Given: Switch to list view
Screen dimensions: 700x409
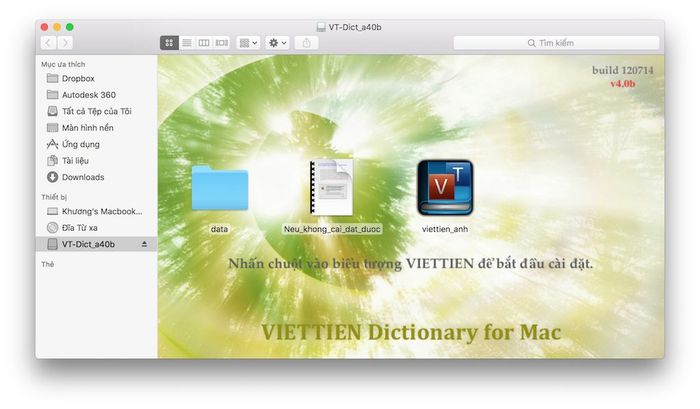Looking at the screenshot, I should pos(187,43).
